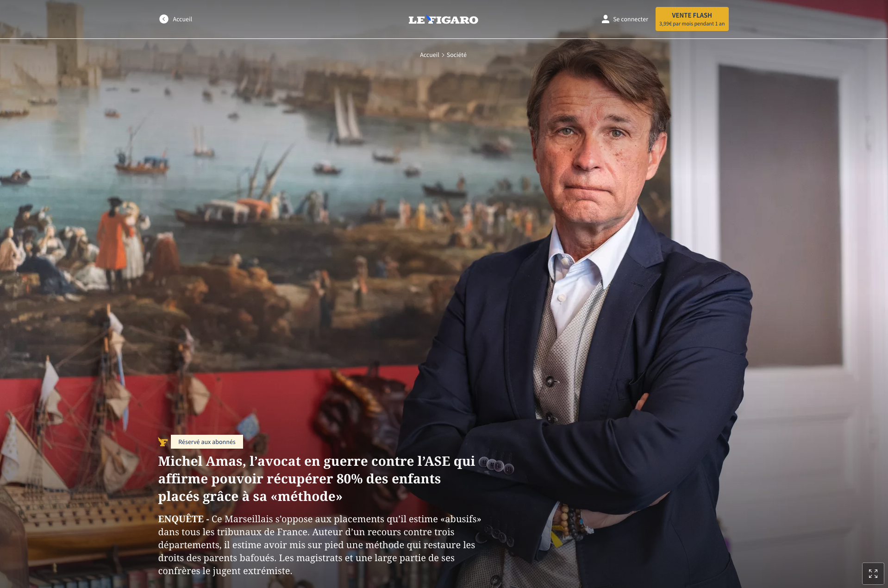
Task: Open Accueil in the breadcrumb trail
Action: click(x=429, y=55)
